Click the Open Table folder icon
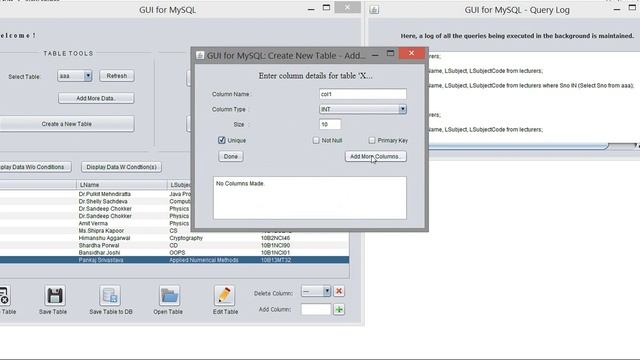Image resolution: width=640 pixels, height=360 pixels. (x=169, y=296)
